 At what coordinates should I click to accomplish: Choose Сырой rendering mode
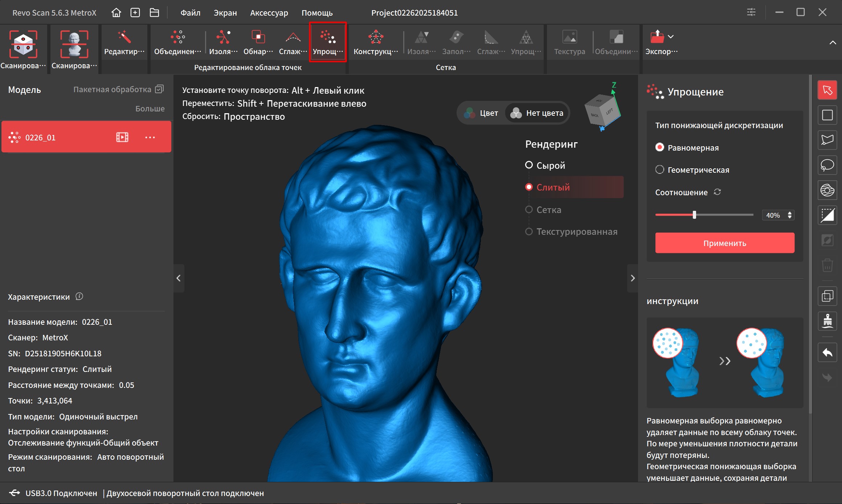click(x=529, y=165)
